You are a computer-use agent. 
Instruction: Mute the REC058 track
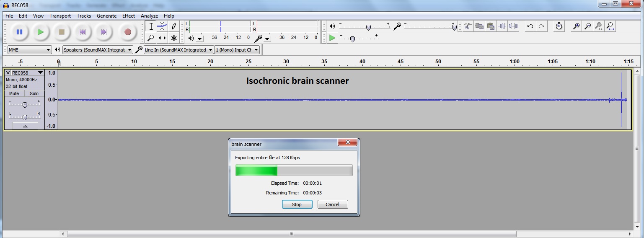tap(14, 93)
